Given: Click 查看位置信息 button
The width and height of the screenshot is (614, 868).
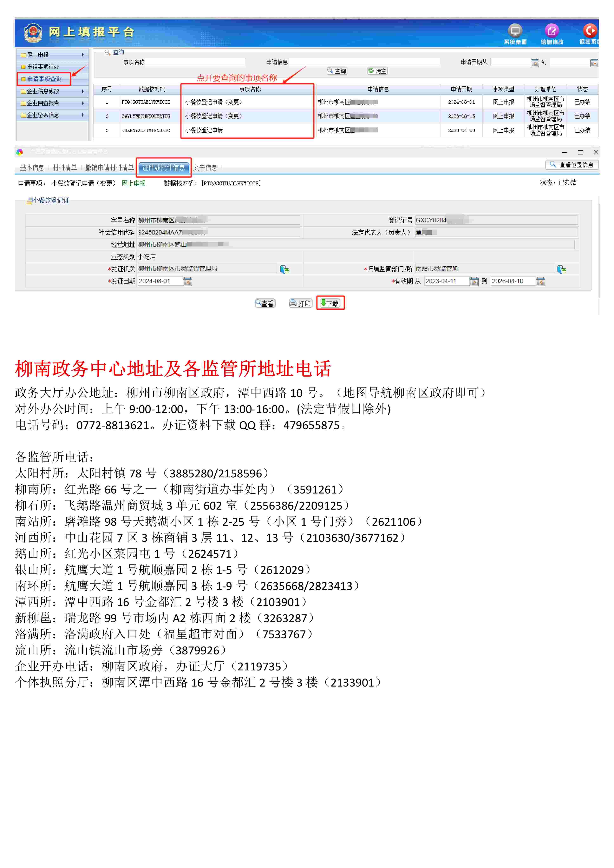Looking at the screenshot, I should pyautogui.click(x=572, y=165).
